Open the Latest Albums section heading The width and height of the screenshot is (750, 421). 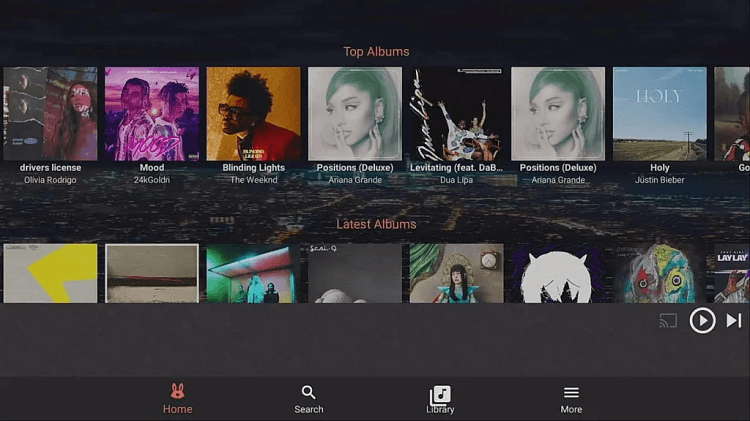376,224
